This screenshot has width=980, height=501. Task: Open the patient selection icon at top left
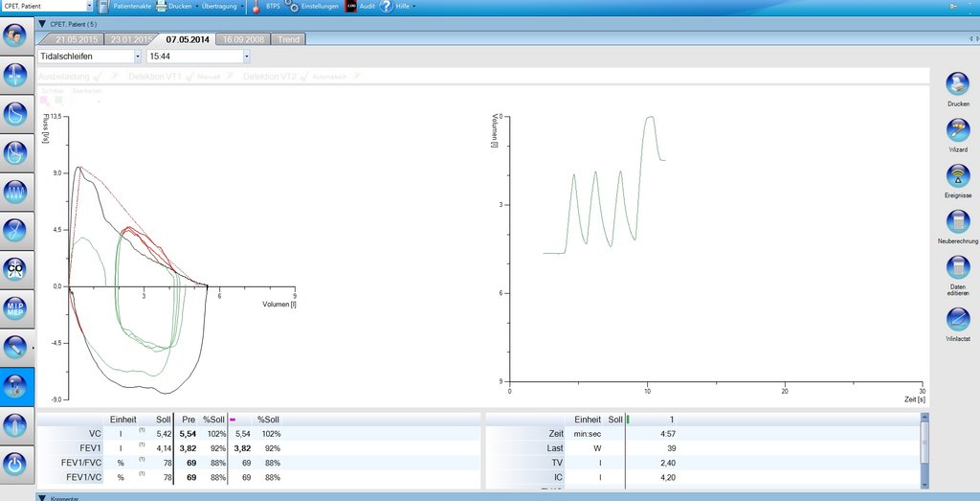point(15,36)
